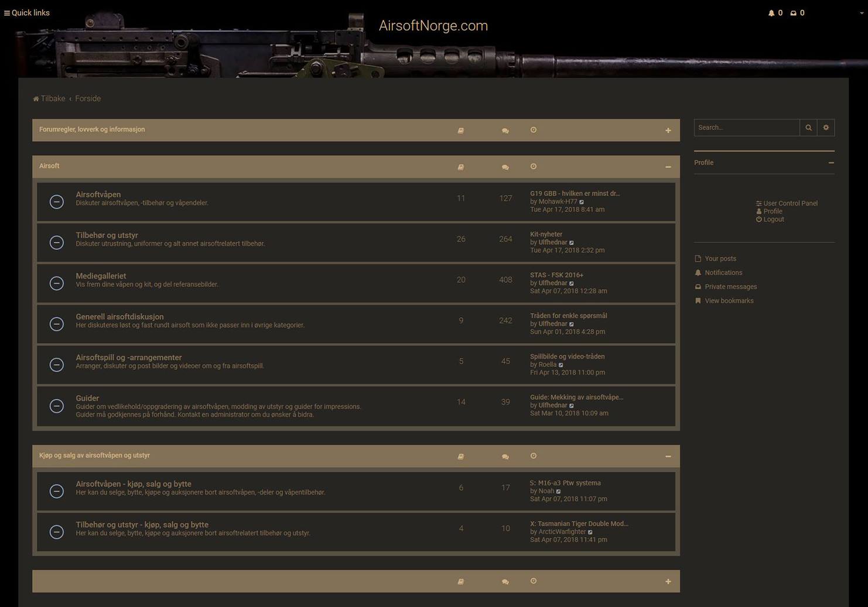Open the Forumregler, lovverk og informasjon title
The image size is (868, 607).
pos(92,129)
